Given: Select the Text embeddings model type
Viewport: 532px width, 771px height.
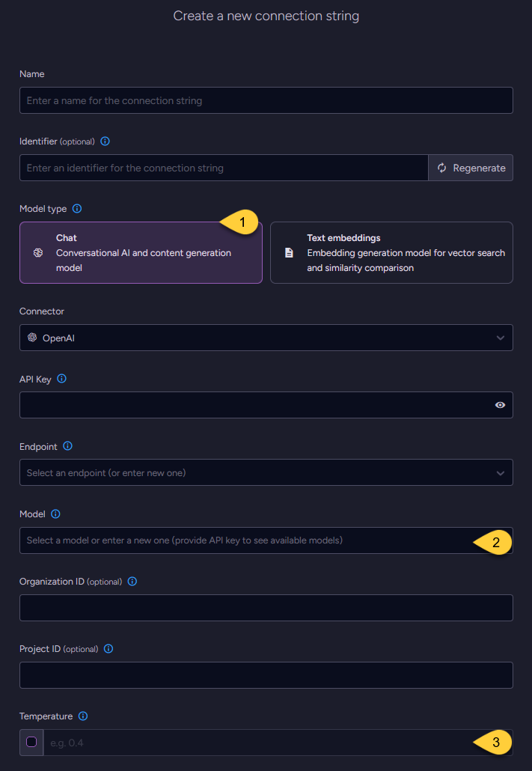Looking at the screenshot, I should tap(391, 252).
